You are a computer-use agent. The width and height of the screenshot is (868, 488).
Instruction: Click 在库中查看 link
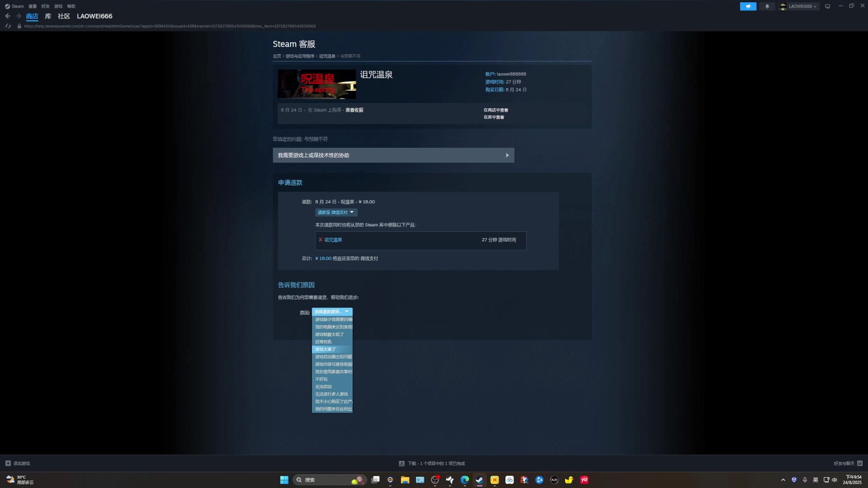(494, 117)
